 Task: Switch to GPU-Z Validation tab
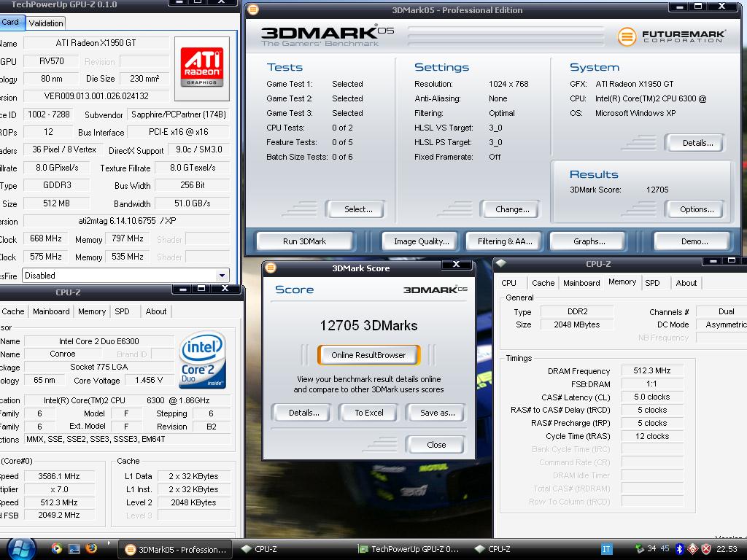pyautogui.click(x=46, y=23)
